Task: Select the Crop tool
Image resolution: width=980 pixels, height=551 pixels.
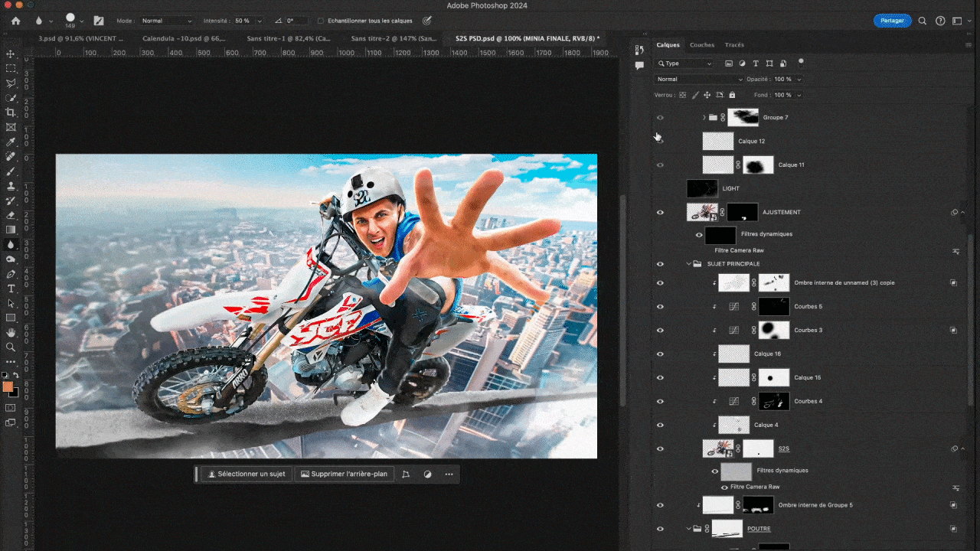Action: point(11,112)
